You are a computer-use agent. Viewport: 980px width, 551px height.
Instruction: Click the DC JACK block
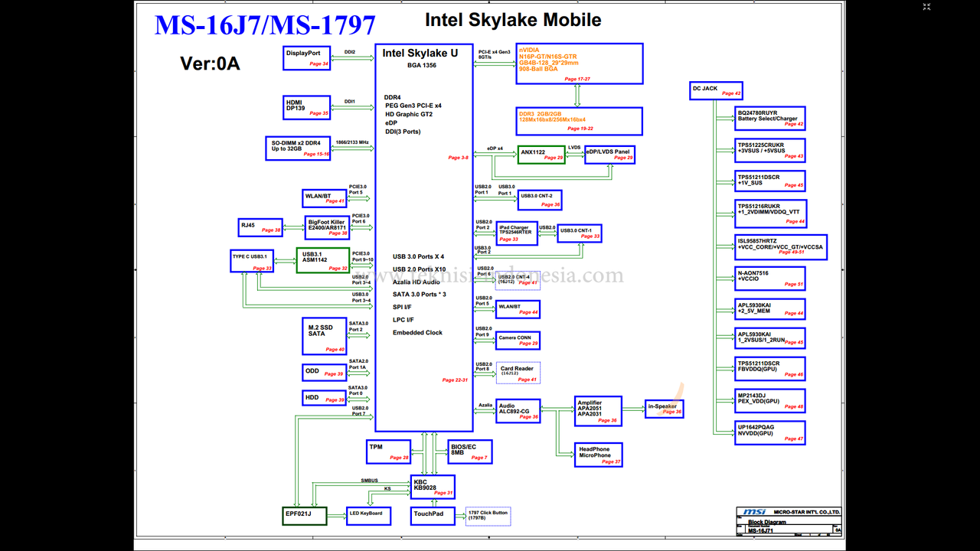(x=716, y=91)
